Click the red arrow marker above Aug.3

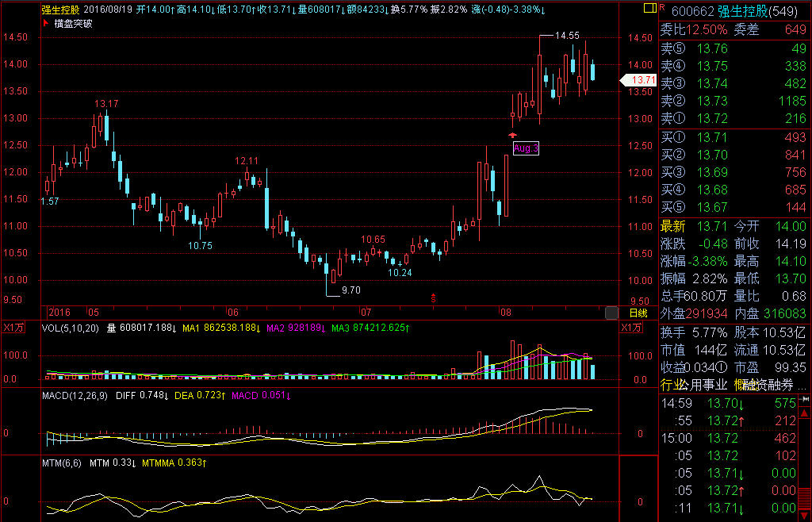tap(512, 136)
